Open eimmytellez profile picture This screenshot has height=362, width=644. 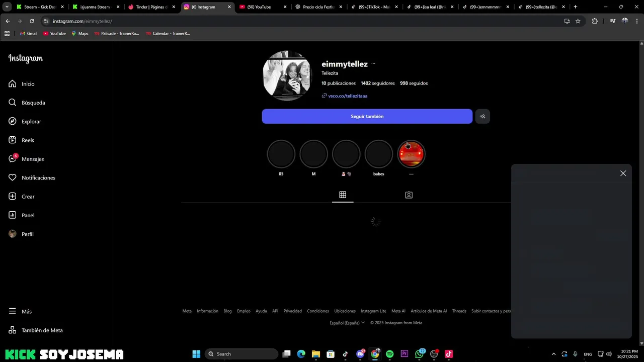tap(287, 76)
